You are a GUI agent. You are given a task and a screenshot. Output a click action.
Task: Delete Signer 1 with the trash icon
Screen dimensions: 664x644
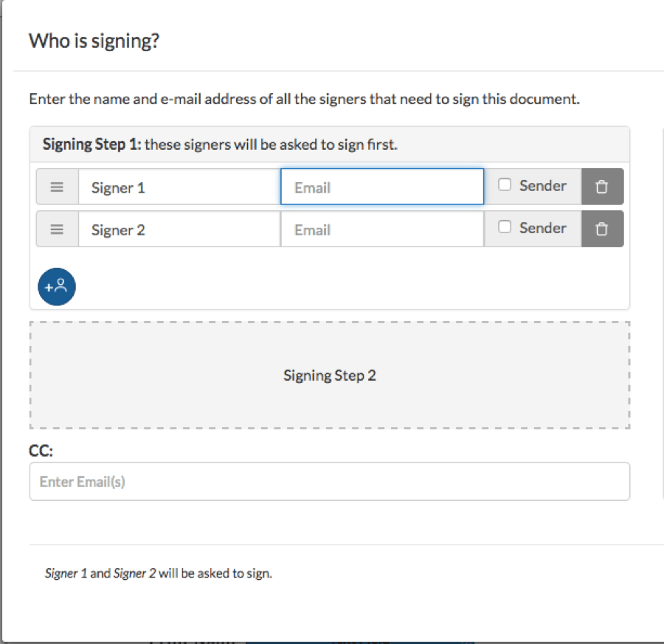602,187
